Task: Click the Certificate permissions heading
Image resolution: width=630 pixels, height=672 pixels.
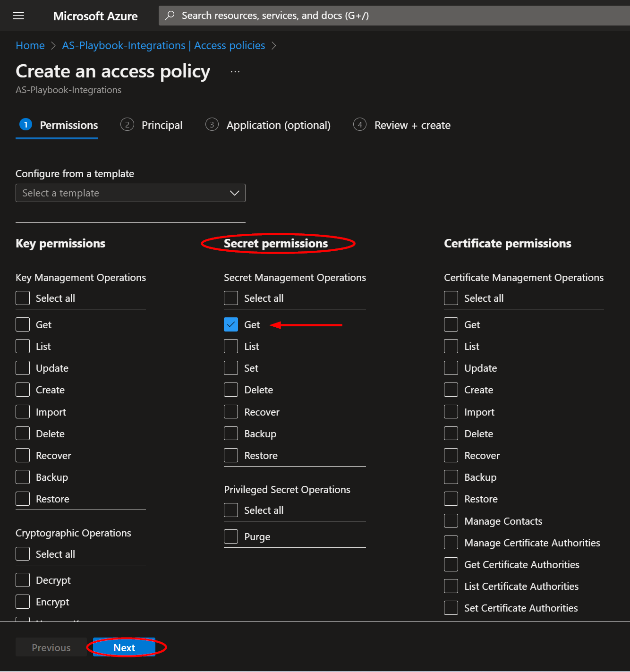Action: coord(508,244)
